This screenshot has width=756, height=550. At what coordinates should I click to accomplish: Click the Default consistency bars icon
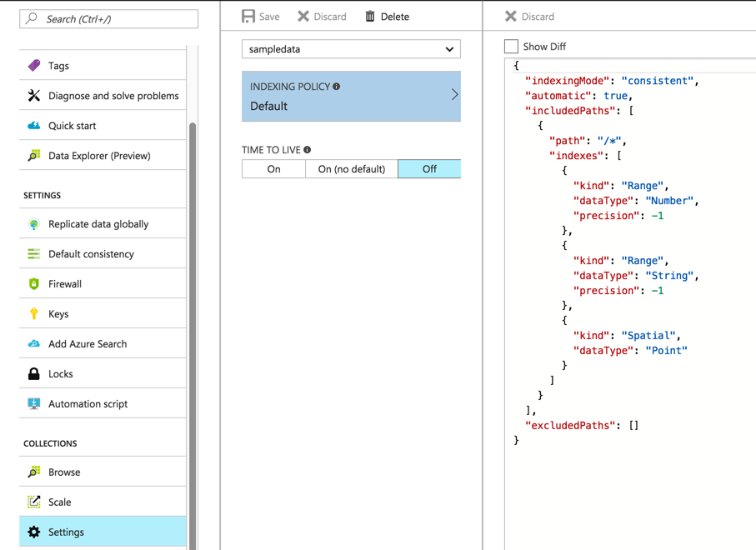click(33, 253)
